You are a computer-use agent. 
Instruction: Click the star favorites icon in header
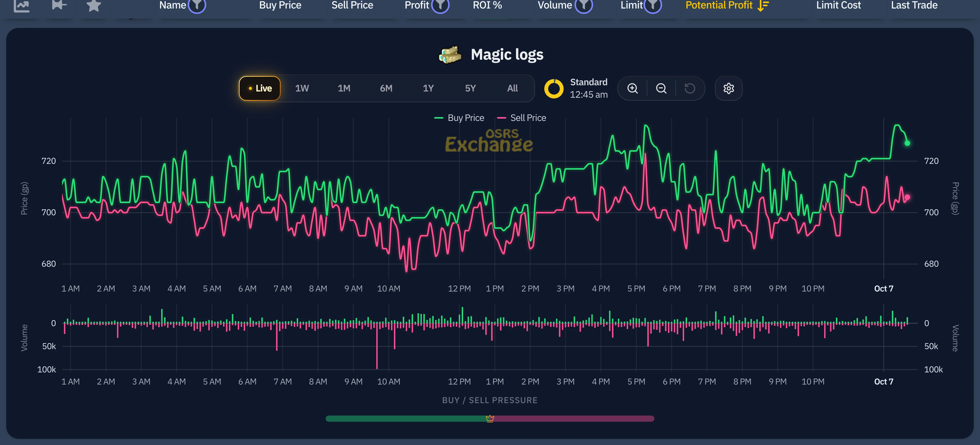(94, 5)
